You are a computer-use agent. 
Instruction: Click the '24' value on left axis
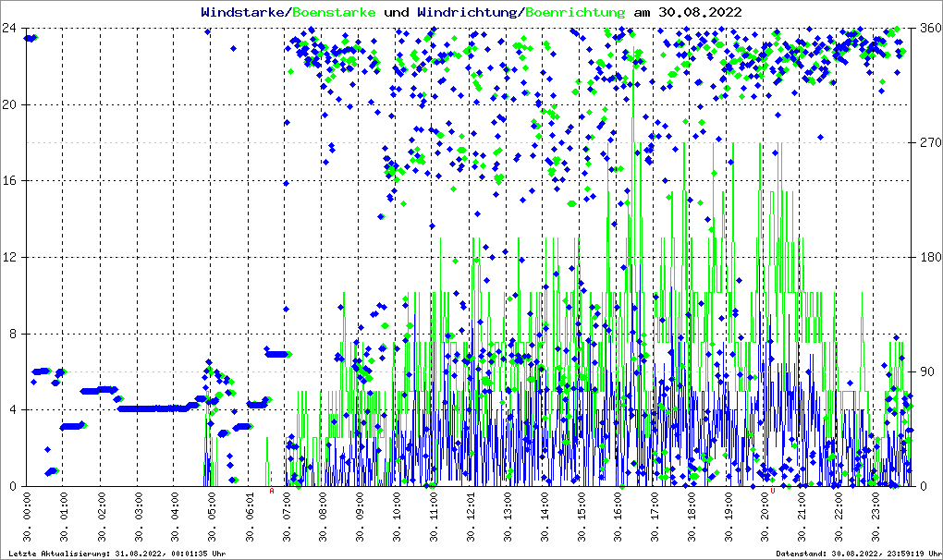[x=9, y=28]
